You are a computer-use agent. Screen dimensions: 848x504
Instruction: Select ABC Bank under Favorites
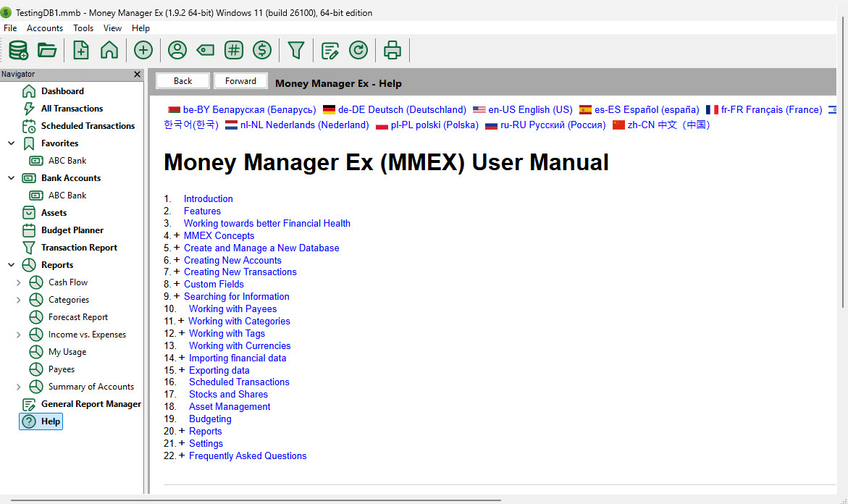(x=67, y=161)
